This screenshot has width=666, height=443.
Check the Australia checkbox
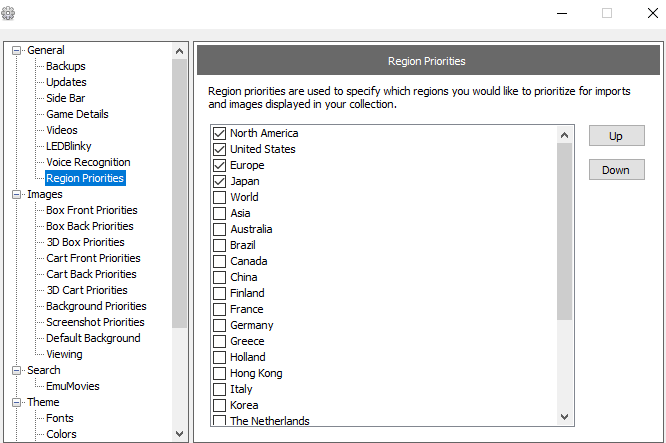click(x=219, y=229)
